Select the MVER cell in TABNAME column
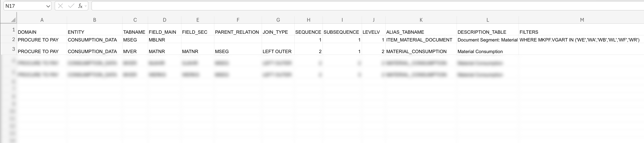The image size is (644, 143). (130, 52)
